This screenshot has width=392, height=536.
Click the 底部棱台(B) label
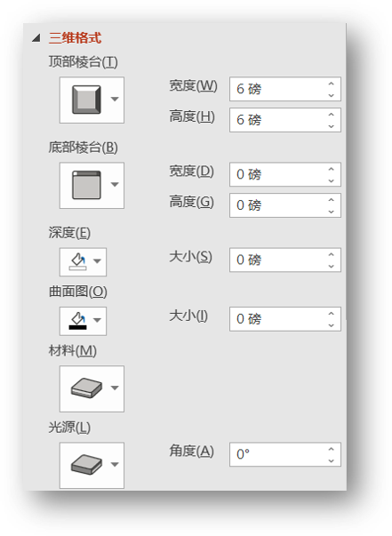coord(83,148)
